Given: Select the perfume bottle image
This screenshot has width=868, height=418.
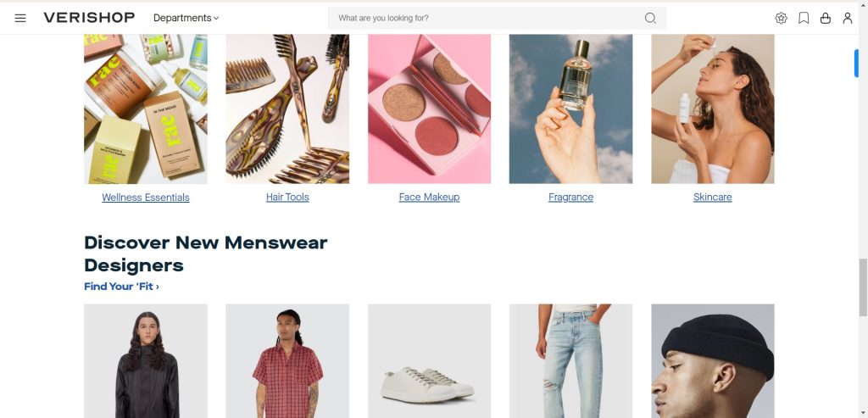Looking at the screenshot, I should [570, 109].
